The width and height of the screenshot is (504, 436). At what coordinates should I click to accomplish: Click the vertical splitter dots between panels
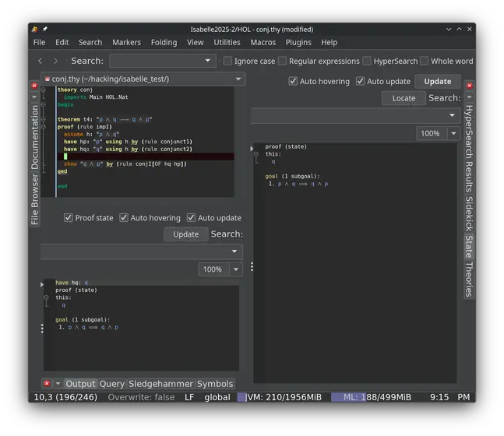point(252,266)
